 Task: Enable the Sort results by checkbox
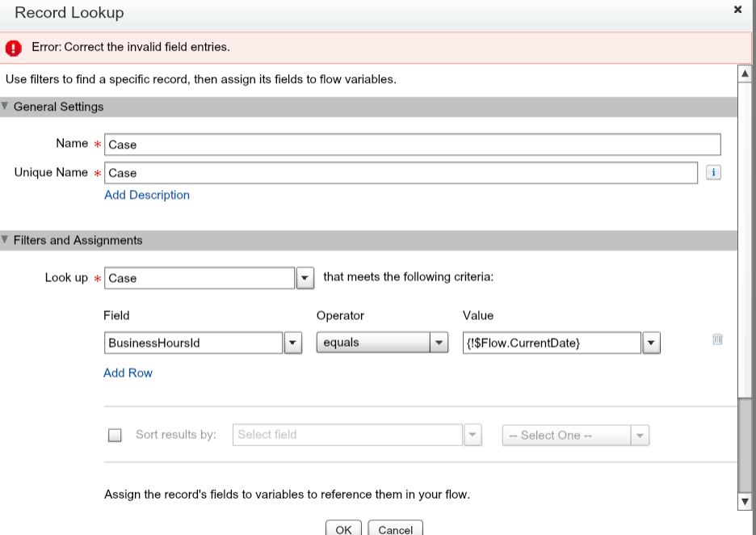click(115, 436)
